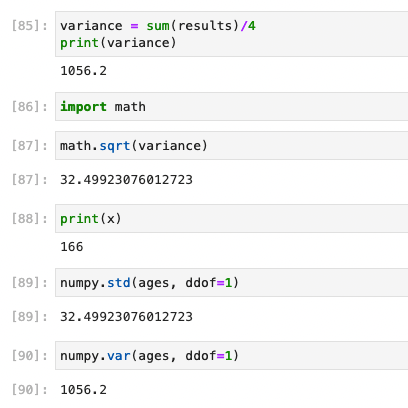
Task: Select the import math code cell
Action: [232, 107]
